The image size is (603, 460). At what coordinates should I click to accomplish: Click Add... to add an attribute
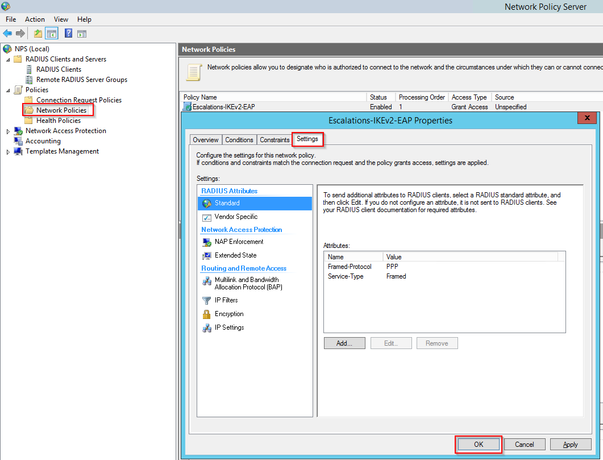345,343
